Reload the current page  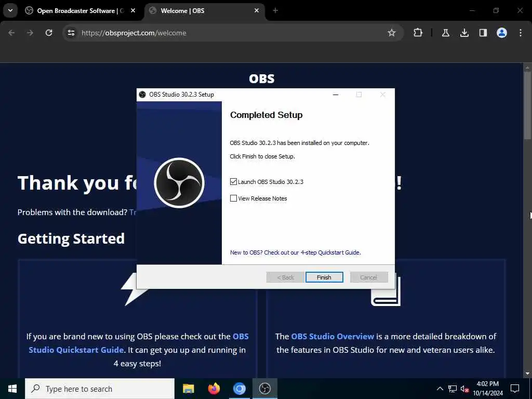point(49,33)
